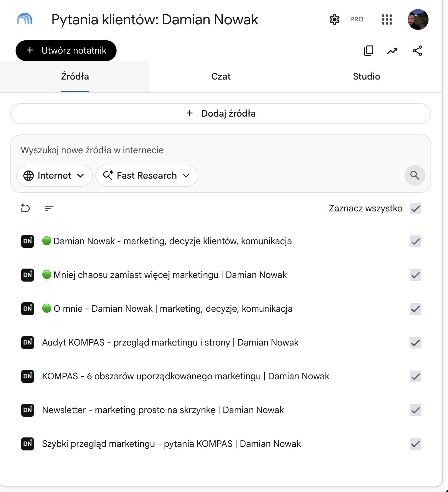The width and height of the screenshot is (448, 492).
Task: Click the notebook title Pytania klientów
Action: click(x=155, y=19)
